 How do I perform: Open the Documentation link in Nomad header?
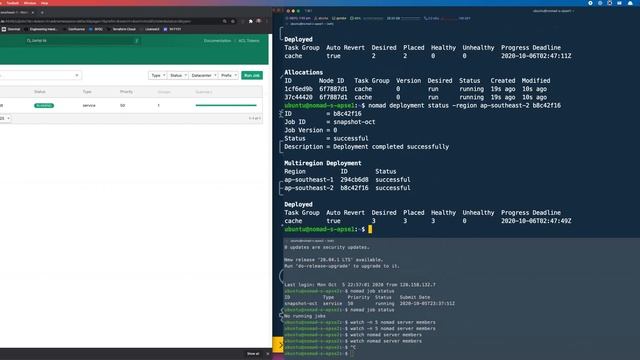tap(218, 41)
